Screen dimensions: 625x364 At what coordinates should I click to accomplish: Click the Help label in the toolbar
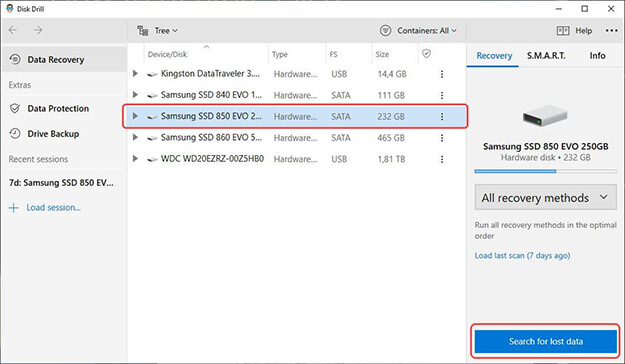tap(583, 31)
